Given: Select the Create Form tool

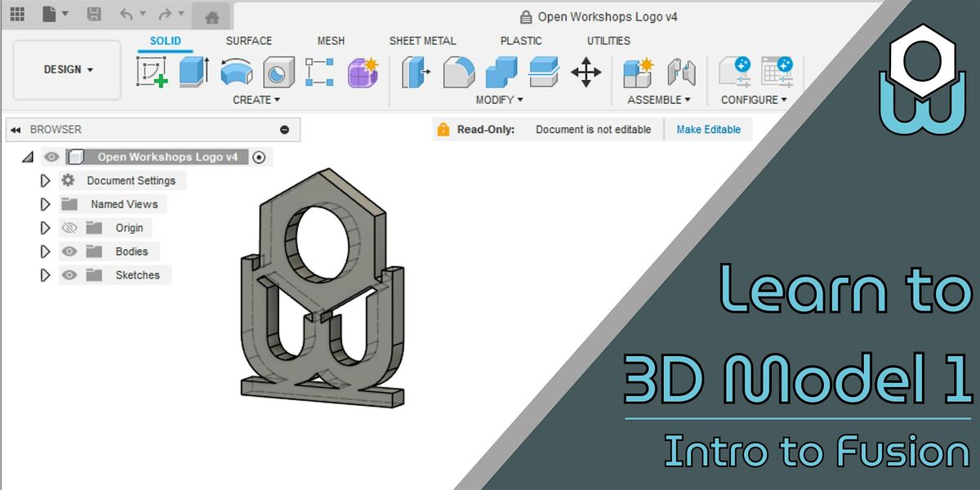Looking at the screenshot, I should [x=363, y=72].
